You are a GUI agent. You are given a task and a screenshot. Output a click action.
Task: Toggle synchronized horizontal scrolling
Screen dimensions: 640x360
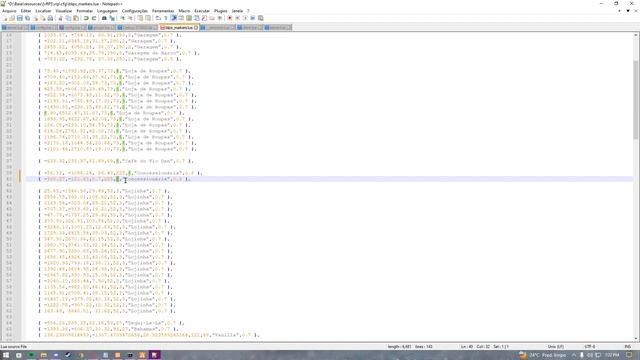(x=148, y=18)
